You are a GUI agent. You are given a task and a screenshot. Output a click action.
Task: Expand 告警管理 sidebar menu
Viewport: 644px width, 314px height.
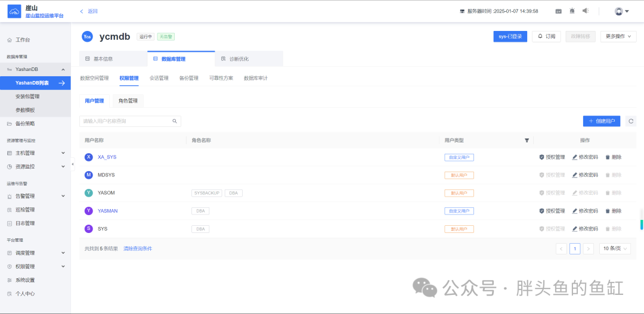35,196
